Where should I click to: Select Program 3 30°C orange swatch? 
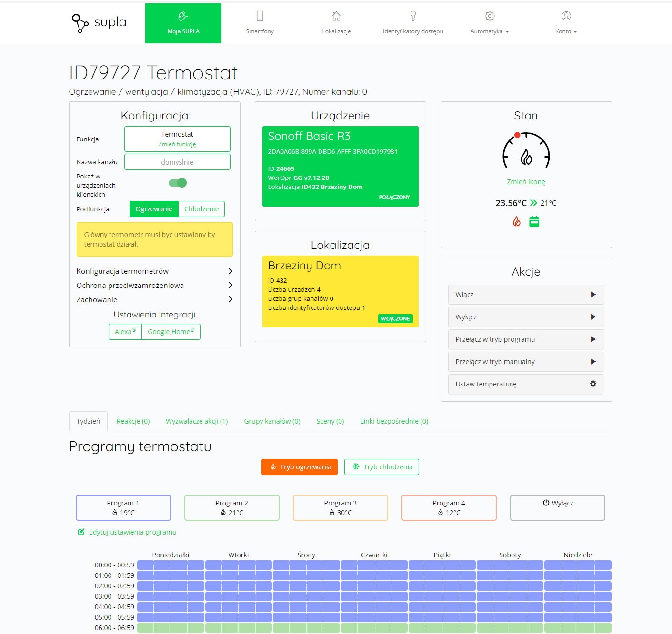click(340, 508)
